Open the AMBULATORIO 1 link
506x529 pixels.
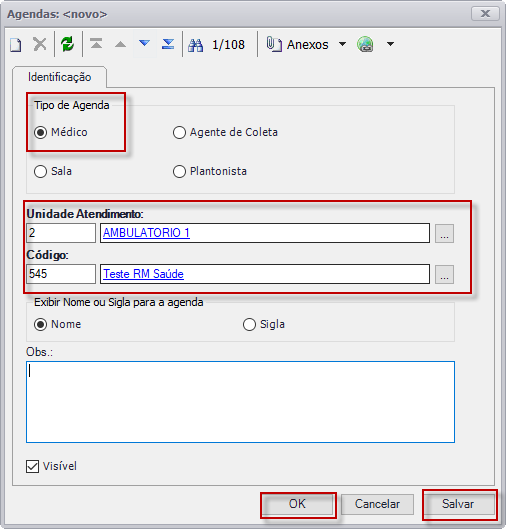(x=146, y=233)
